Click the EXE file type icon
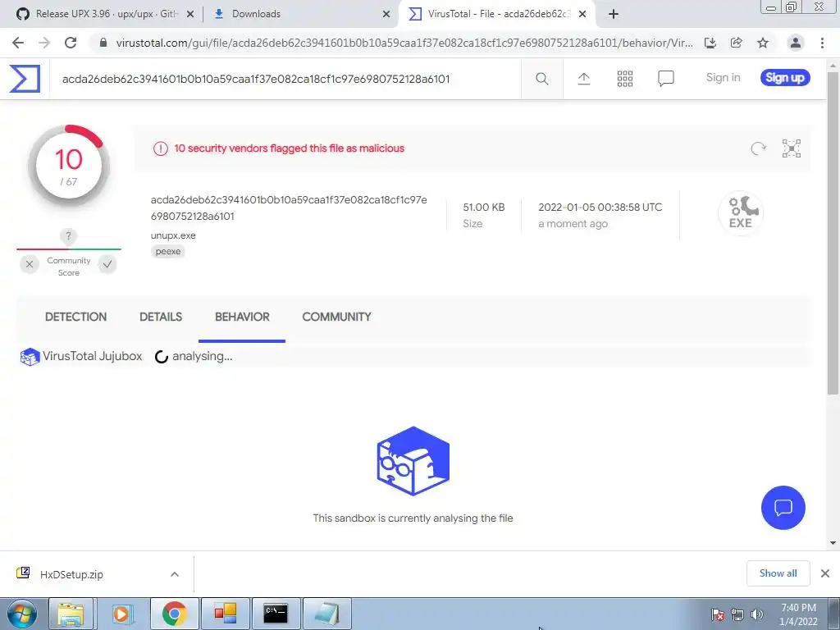Screen dimensions: 840x630 tap(741, 212)
